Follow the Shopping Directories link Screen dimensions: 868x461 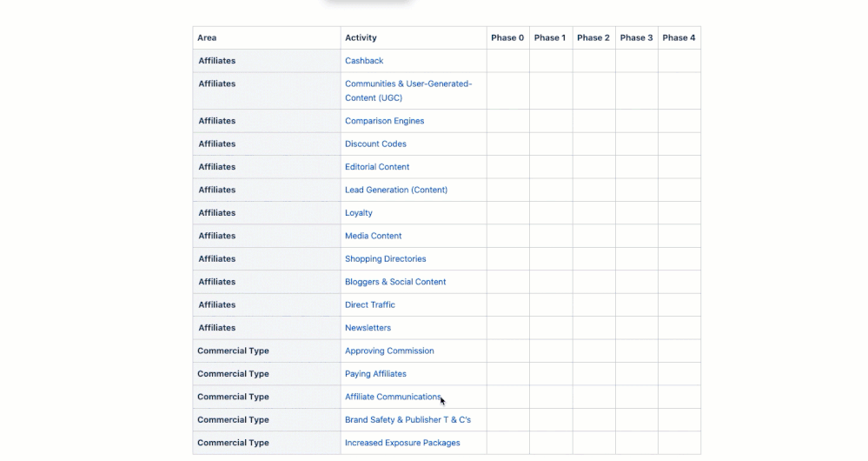coord(385,258)
